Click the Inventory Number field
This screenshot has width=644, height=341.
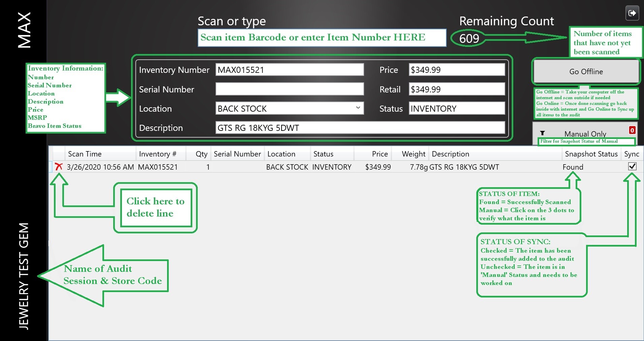pos(289,70)
